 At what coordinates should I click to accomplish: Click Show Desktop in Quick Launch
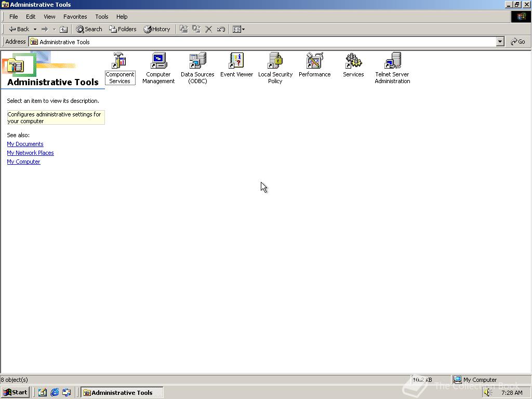coord(42,393)
